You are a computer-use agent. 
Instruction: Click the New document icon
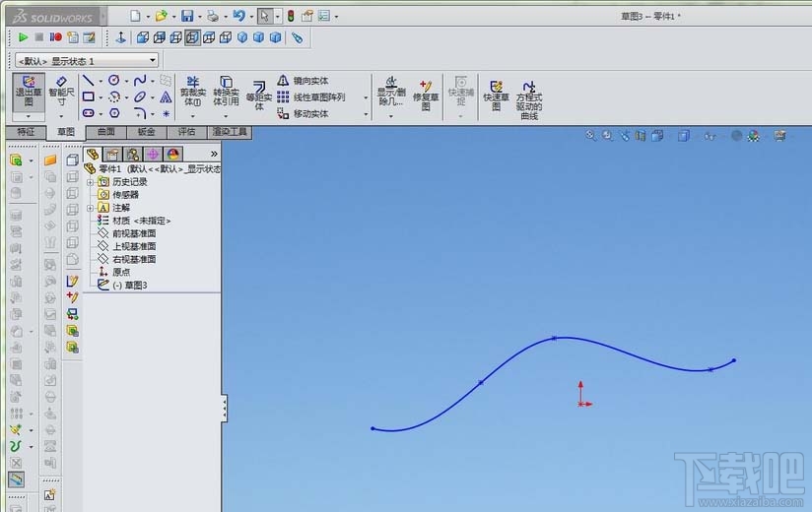point(135,16)
